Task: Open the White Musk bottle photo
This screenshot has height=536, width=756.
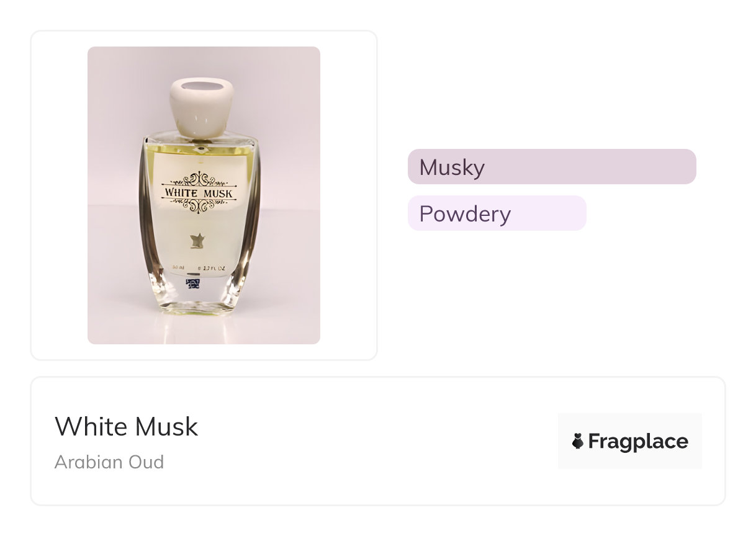Action: click(204, 195)
